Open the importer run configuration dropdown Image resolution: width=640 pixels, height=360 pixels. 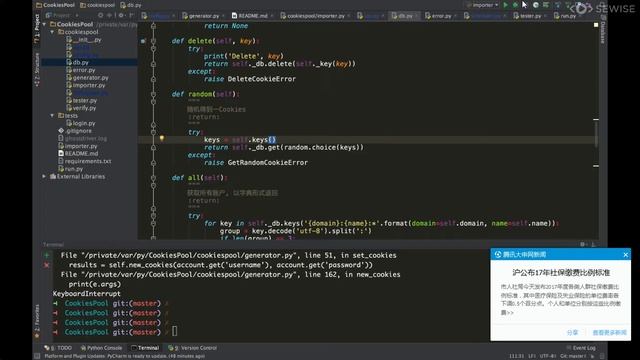[x=484, y=5]
